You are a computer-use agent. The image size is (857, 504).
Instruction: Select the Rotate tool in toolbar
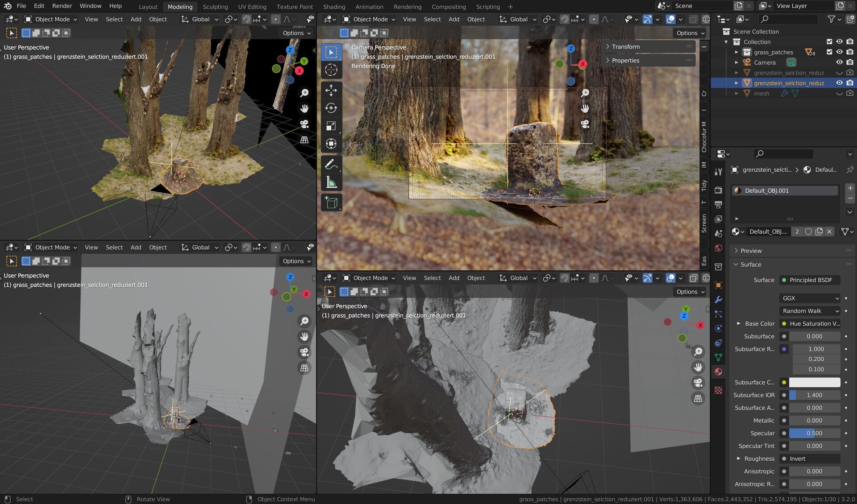331,108
